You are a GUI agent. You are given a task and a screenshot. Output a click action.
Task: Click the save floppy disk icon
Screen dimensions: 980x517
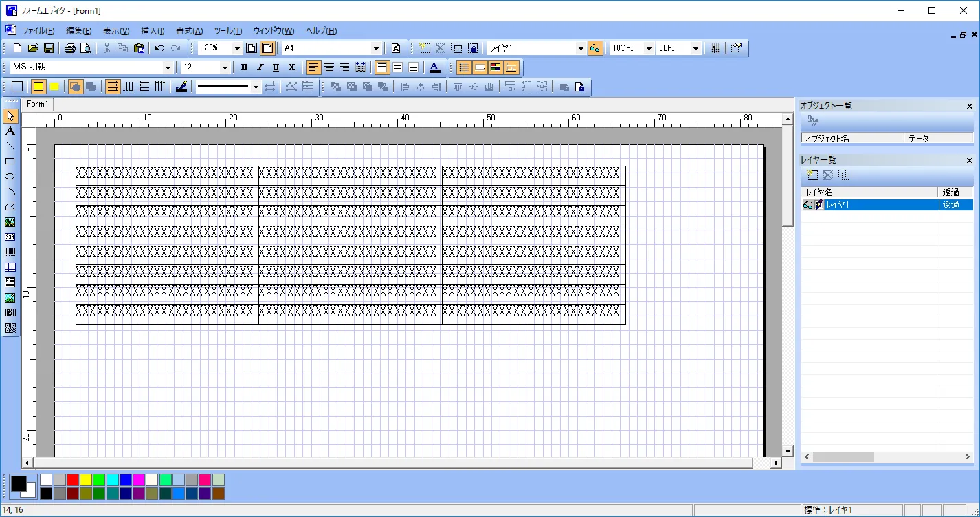click(x=49, y=48)
